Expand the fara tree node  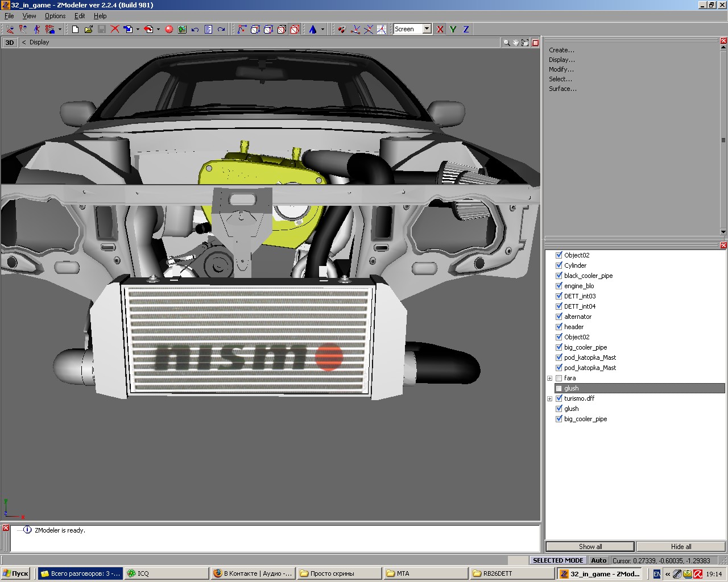point(550,378)
